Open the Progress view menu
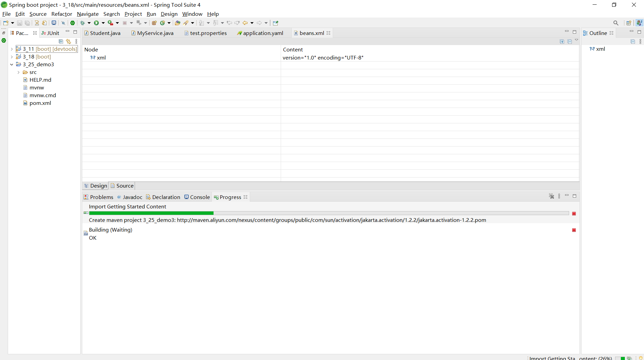644x360 pixels. tap(559, 196)
